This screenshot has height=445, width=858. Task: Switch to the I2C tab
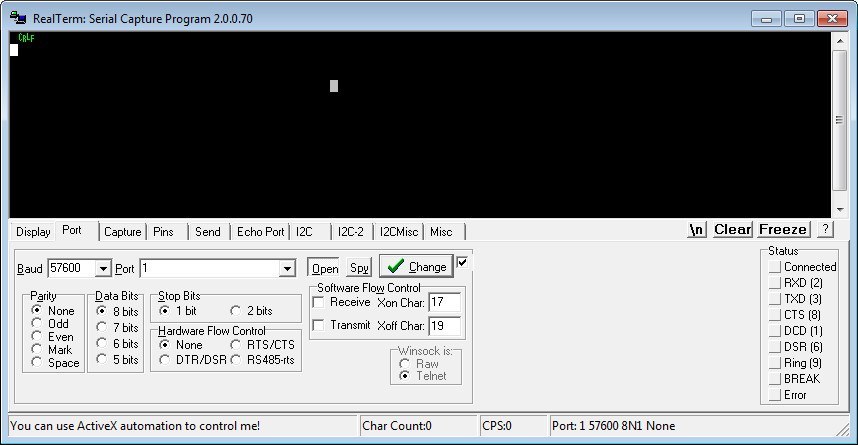pyautogui.click(x=304, y=232)
